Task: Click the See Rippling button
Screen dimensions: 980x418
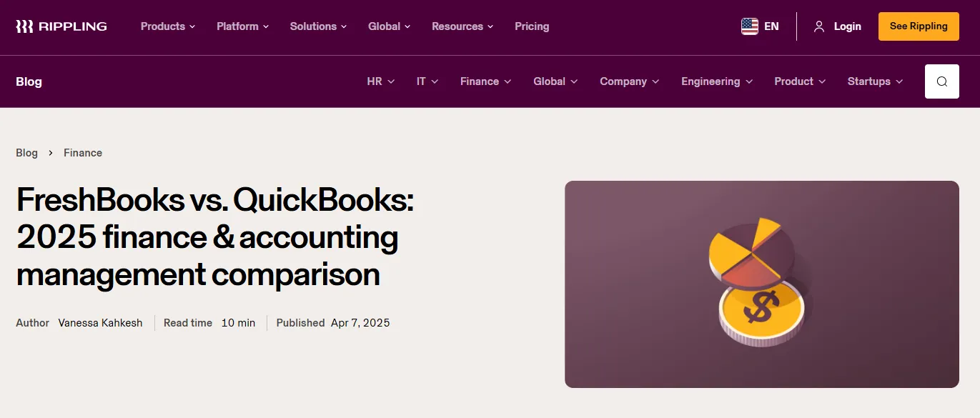Action: point(919,26)
